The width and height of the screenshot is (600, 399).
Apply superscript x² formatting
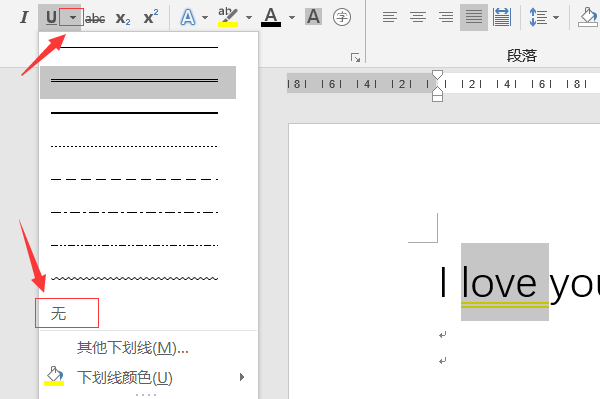click(151, 17)
